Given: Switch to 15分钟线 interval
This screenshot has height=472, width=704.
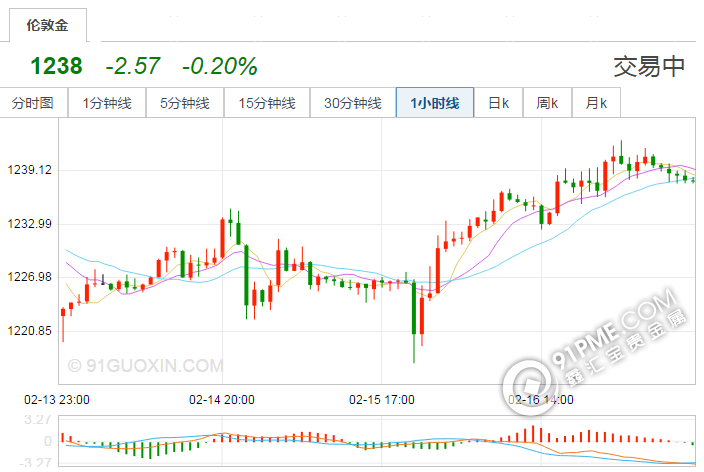Looking at the screenshot, I should pyautogui.click(x=267, y=103).
